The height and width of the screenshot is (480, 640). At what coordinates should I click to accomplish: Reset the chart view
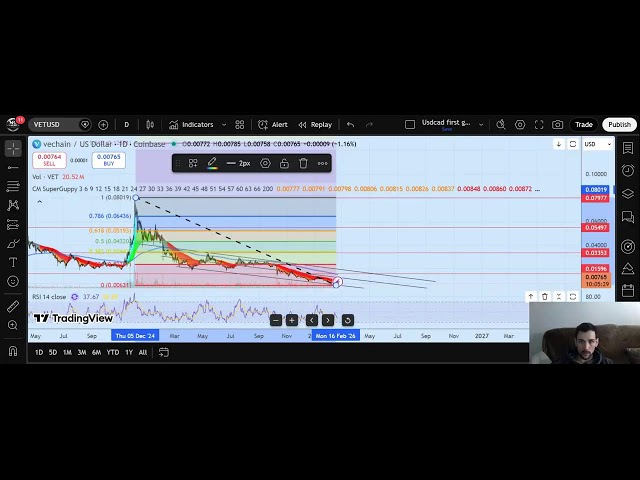point(347,320)
